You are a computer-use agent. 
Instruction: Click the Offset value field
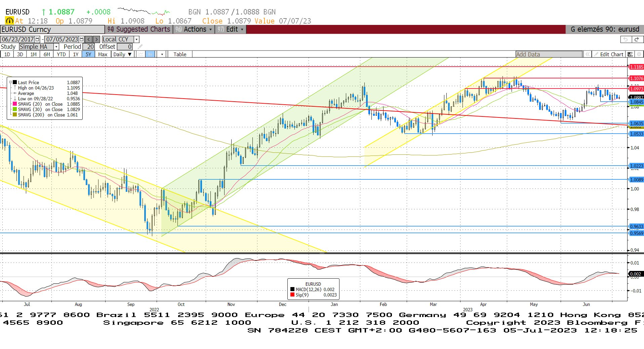pos(125,47)
